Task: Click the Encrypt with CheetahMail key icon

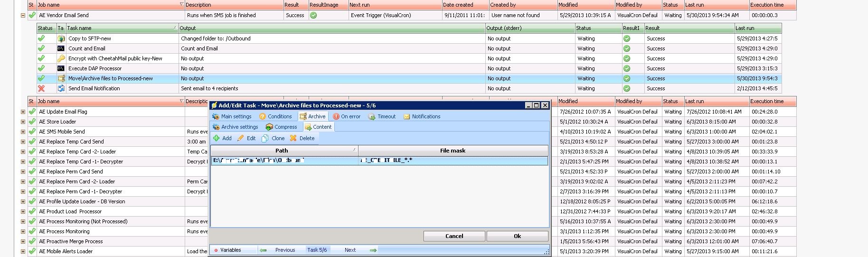Action: 61,58
